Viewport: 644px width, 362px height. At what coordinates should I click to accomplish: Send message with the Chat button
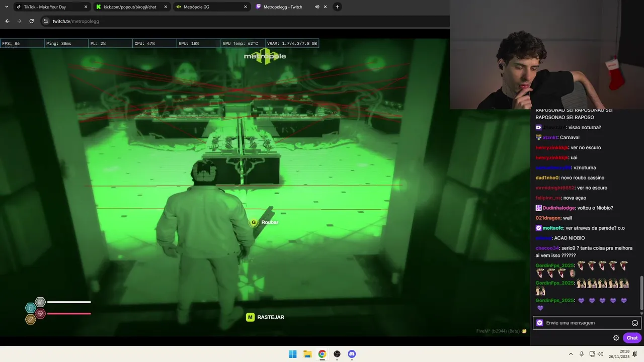(x=632, y=338)
